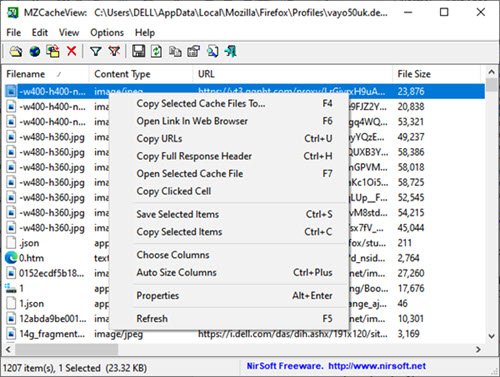This screenshot has width=500, height=377.
Task: Pick Copy Clicked Cell menu entry
Action: point(230,191)
